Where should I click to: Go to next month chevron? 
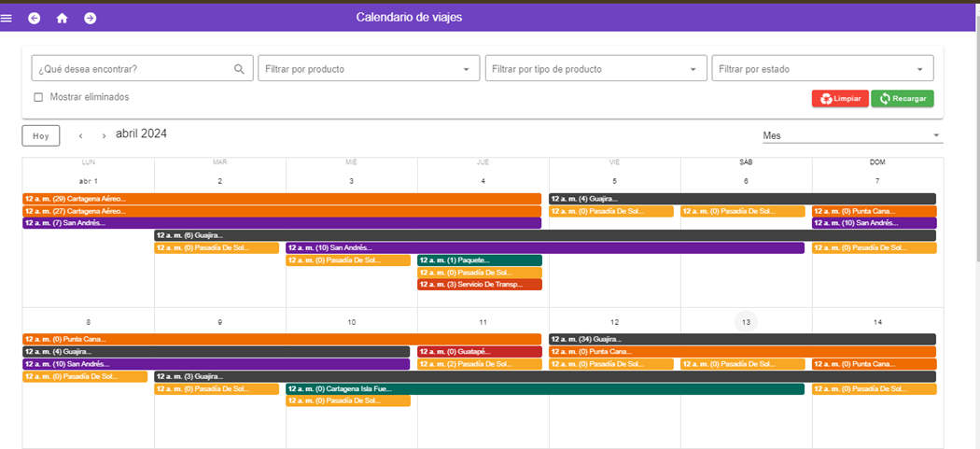[104, 136]
